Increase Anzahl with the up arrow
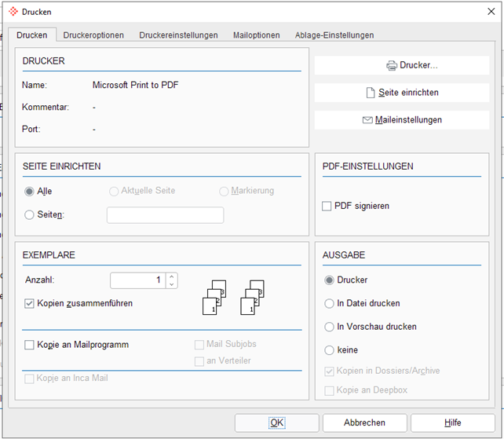Viewport: 504px width, 439px height. pyautogui.click(x=172, y=276)
